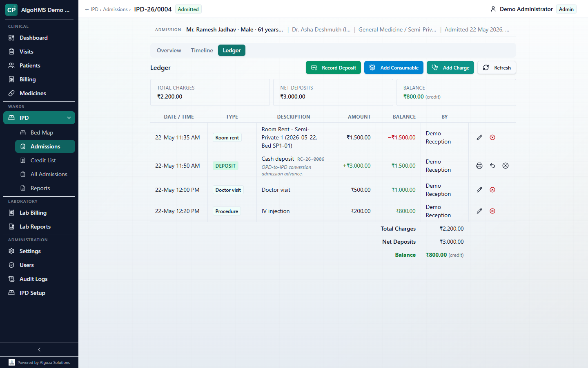Switch to the Overview tab

pyautogui.click(x=169, y=50)
